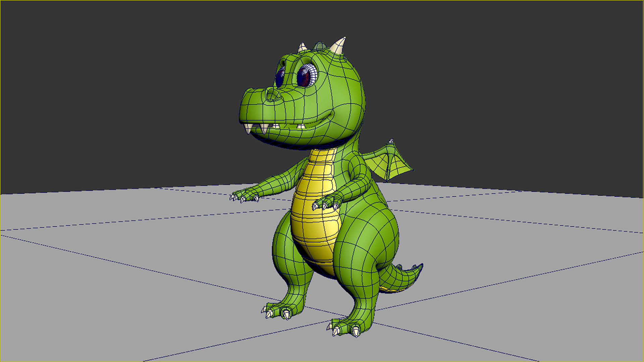Select the dragon's larger fully visible eye
Viewport: 644px width, 362px height.
pyautogui.click(x=307, y=76)
